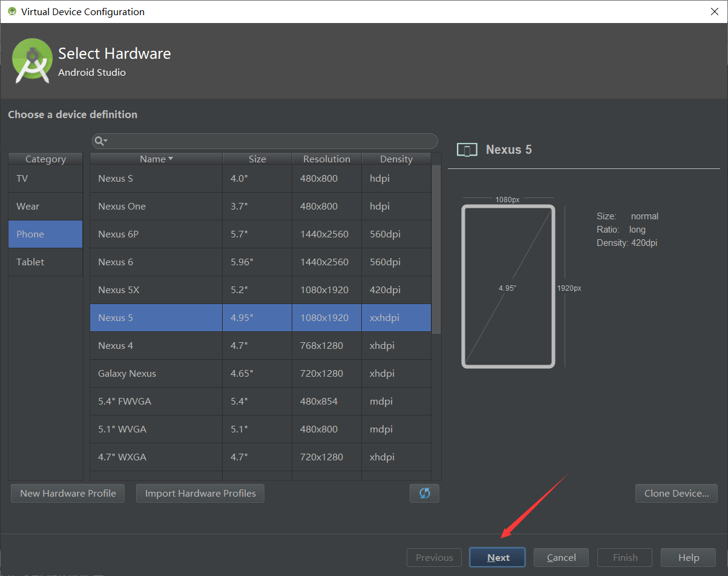728x576 pixels.
Task: Click the Android Studio logo icon
Action: pyautogui.click(x=33, y=61)
